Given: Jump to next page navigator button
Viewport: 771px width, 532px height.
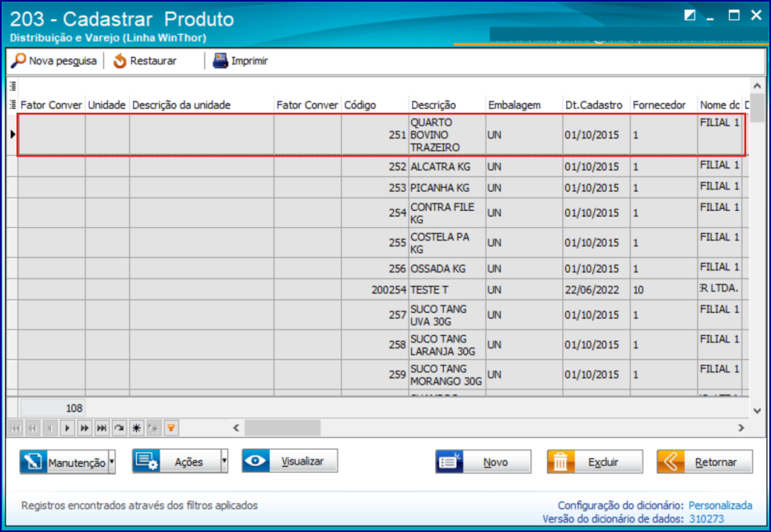Looking at the screenshot, I should coord(85,428).
